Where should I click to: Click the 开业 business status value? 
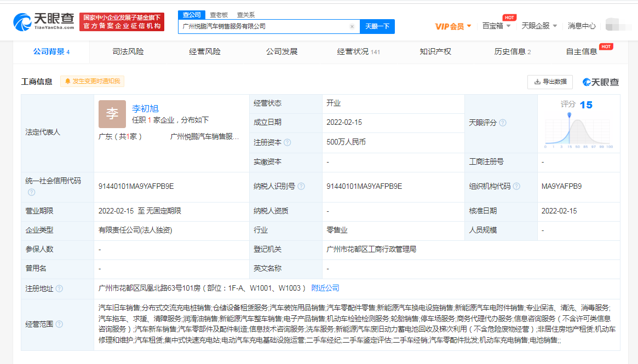tap(334, 103)
